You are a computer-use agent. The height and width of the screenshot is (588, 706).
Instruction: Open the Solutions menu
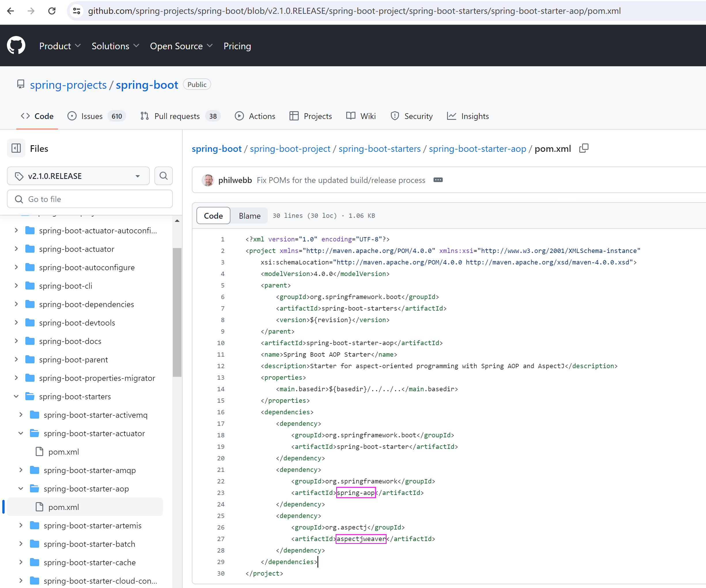pyautogui.click(x=115, y=46)
